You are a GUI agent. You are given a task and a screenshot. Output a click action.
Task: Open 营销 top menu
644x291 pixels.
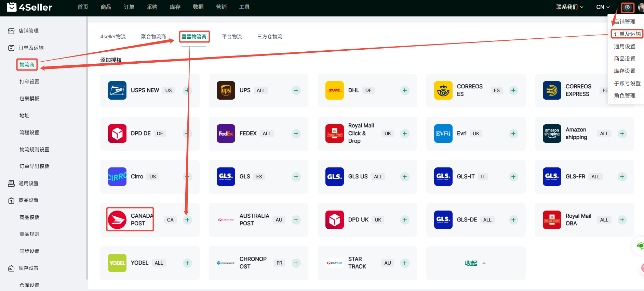(x=221, y=7)
